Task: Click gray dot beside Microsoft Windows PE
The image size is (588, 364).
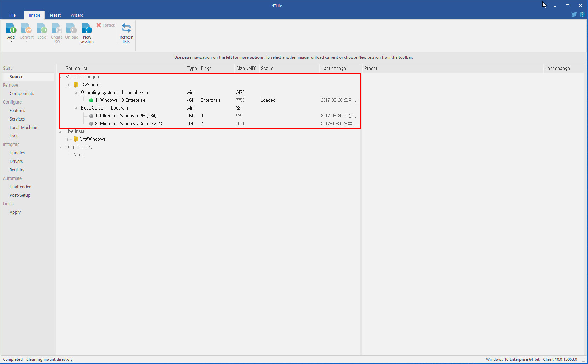Action: (x=91, y=116)
